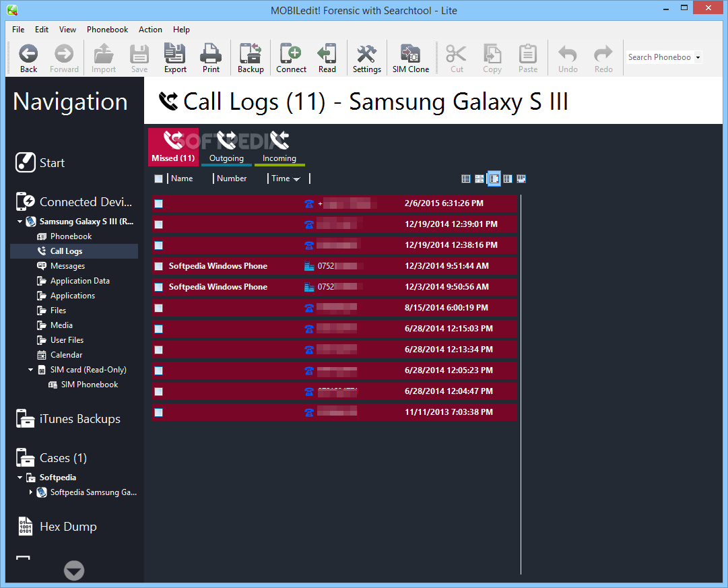Click the Copy toolbar icon

pyautogui.click(x=492, y=54)
